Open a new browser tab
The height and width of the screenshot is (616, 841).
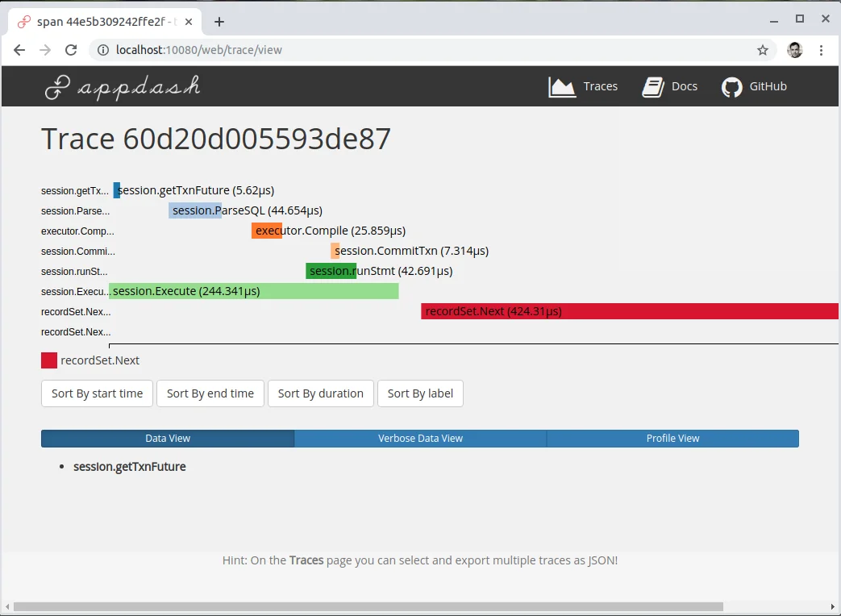pyautogui.click(x=219, y=22)
